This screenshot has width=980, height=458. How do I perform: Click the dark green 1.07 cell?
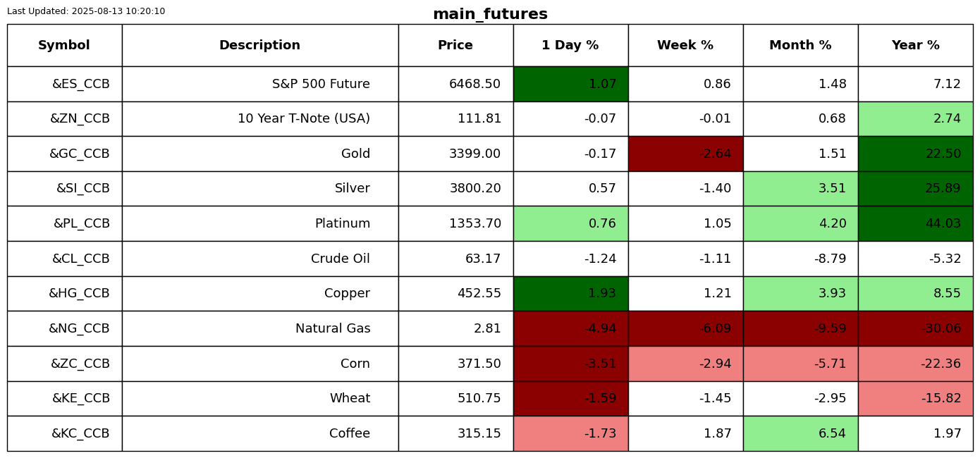tap(570, 84)
